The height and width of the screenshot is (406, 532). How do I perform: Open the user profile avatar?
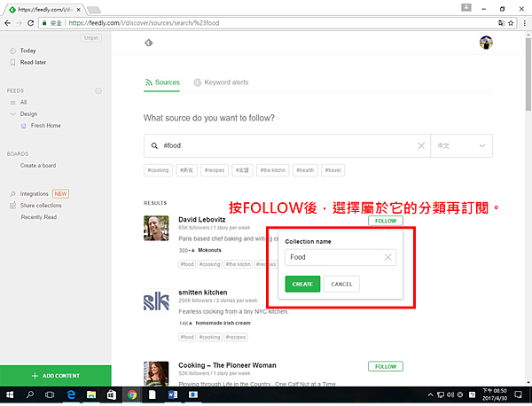click(x=486, y=43)
